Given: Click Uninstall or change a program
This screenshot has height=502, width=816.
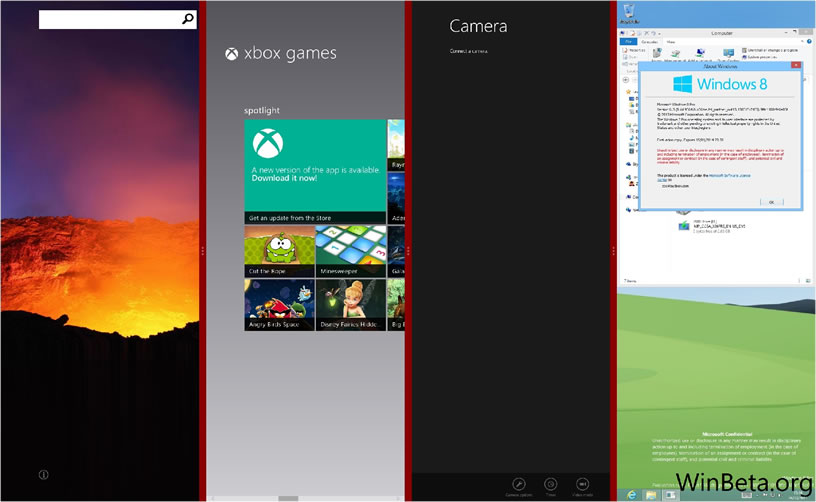Looking at the screenshot, I should pyautogui.click(x=770, y=50).
